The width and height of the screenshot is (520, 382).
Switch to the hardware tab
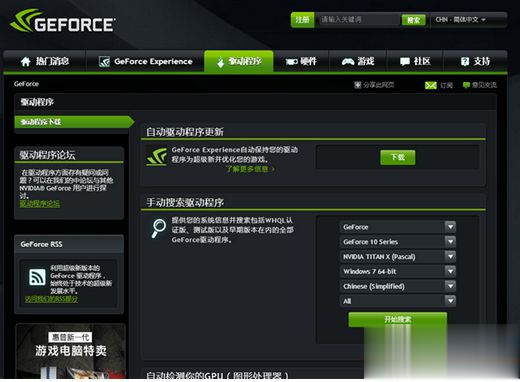pyautogui.click(x=301, y=62)
